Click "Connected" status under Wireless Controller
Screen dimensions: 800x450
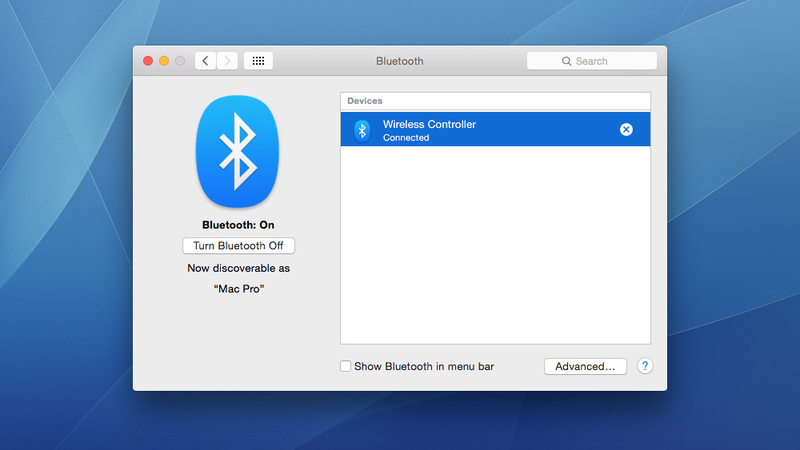point(406,138)
